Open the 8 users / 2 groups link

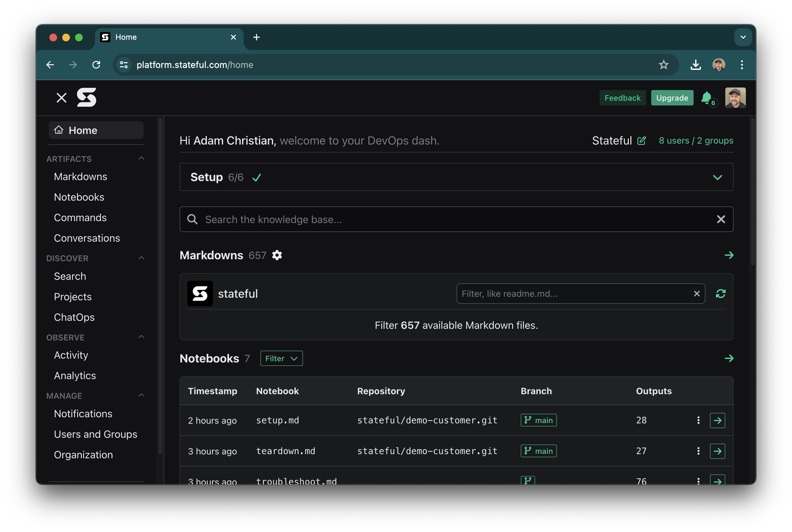tap(696, 140)
